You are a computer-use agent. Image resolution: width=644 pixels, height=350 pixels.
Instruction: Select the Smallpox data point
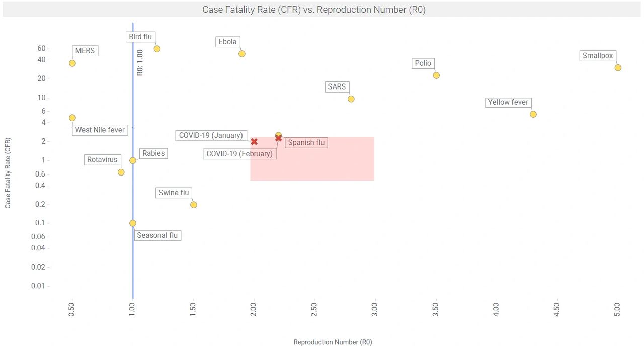618,68
